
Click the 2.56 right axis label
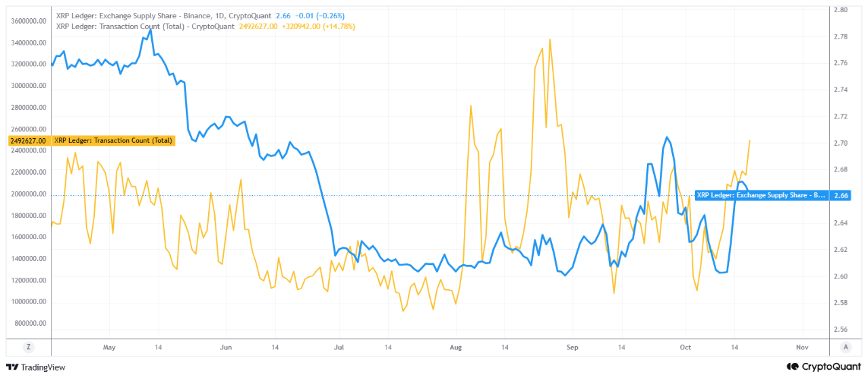point(840,329)
